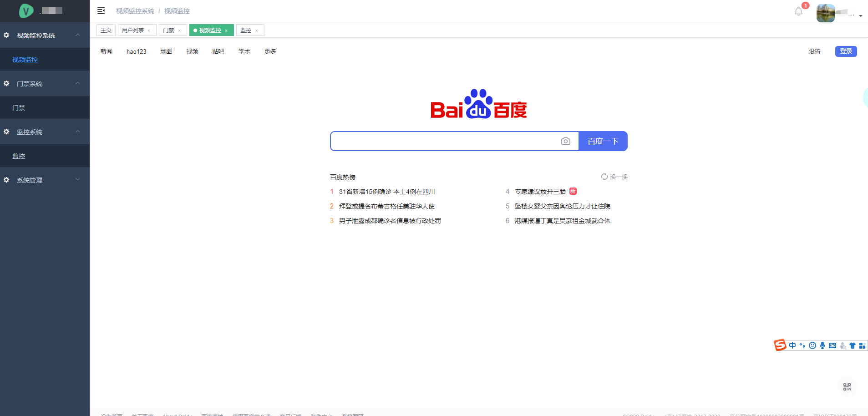Viewport: 868px width, 416px height.
Task: Refresh hot list with 换一换
Action: click(x=614, y=177)
